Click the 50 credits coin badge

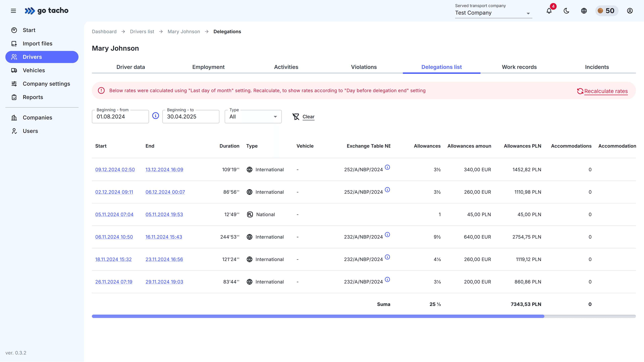(x=607, y=11)
